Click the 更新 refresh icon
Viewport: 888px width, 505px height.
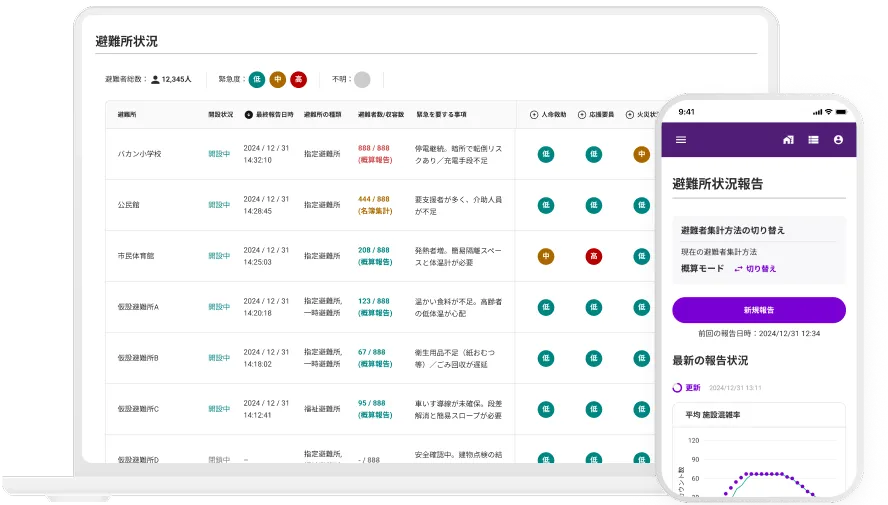(x=678, y=387)
